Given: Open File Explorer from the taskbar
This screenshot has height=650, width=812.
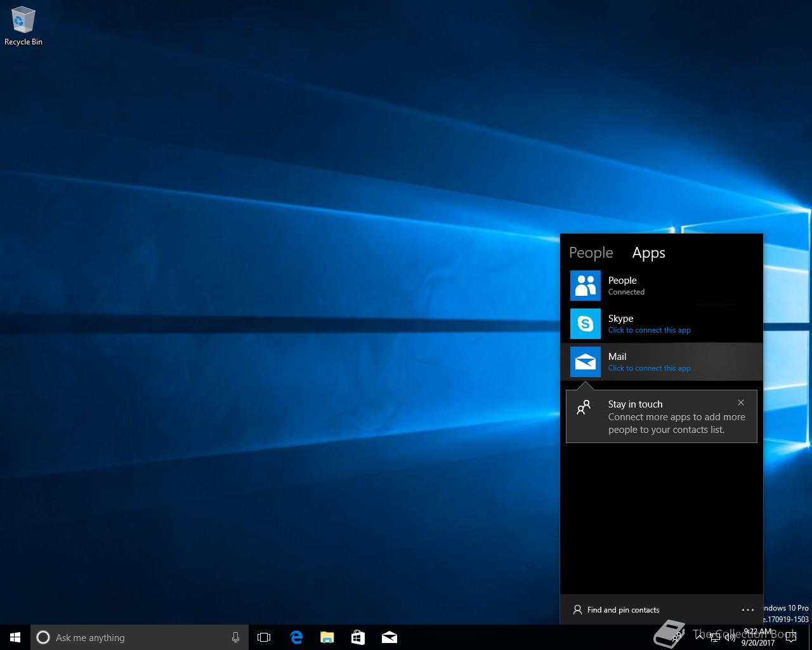Looking at the screenshot, I should click(x=327, y=637).
